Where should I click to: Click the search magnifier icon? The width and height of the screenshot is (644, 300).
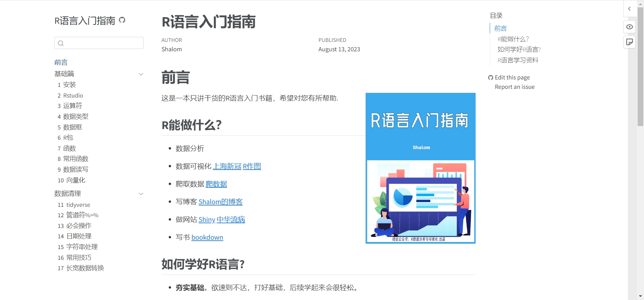61,43
